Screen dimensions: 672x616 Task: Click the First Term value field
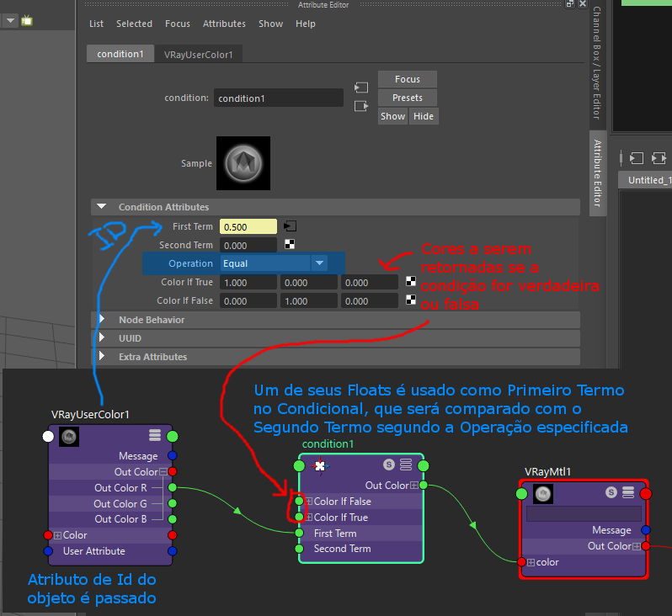(x=248, y=226)
